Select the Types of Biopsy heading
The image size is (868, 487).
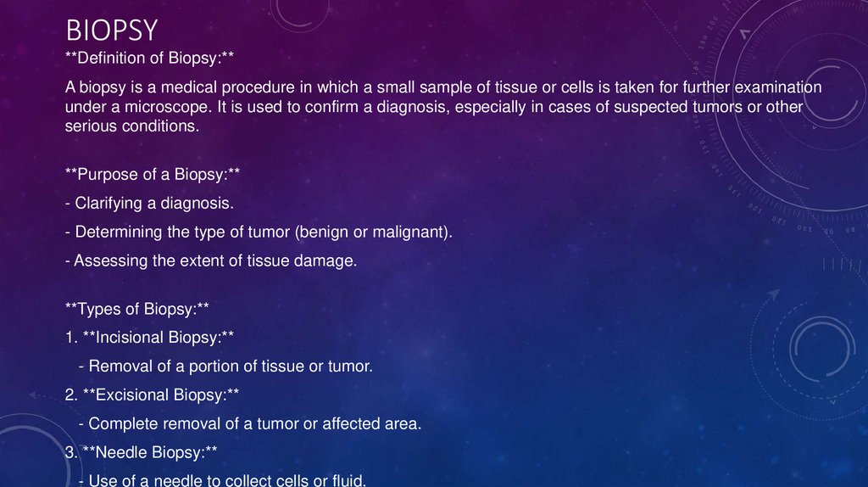[x=136, y=308]
